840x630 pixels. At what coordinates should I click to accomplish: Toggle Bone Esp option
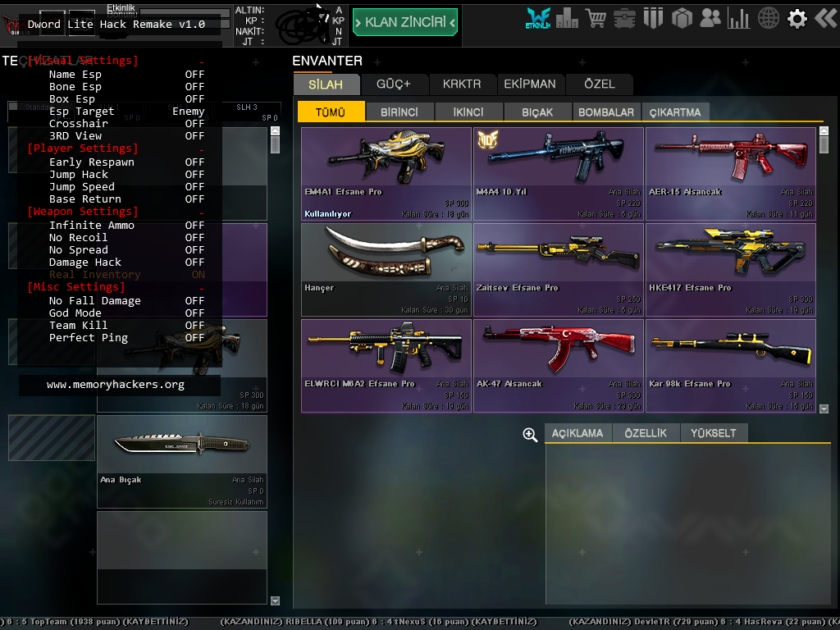[x=126, y=87]
